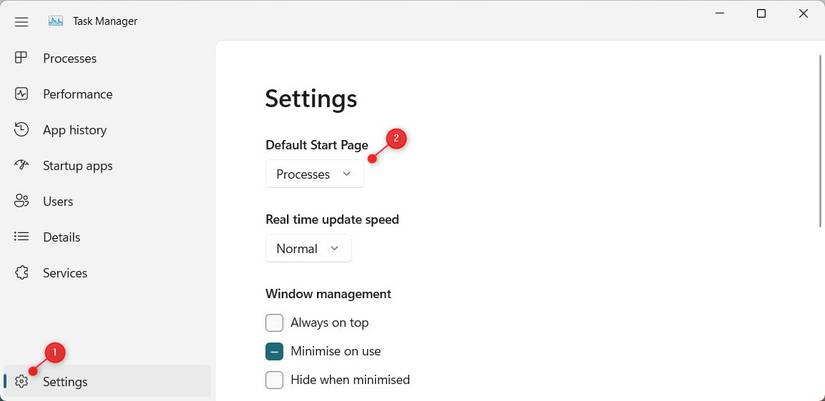This screenshot has height=401, width=825.
Task: Click the Performance graph icon
Action: 21,94
